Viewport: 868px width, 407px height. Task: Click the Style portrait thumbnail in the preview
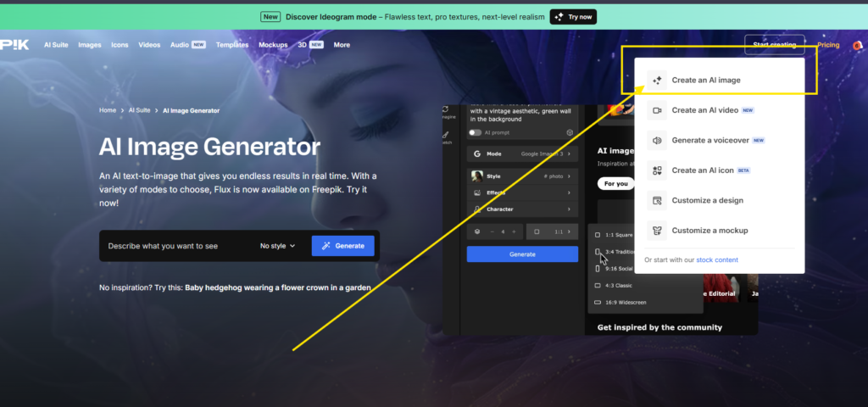point(476,176)
